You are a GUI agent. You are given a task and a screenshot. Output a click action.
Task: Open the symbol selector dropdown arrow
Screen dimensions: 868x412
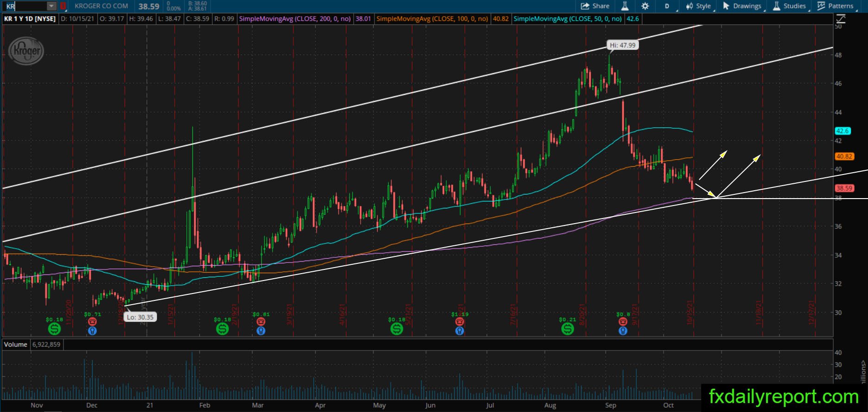(x=51, y=6)
